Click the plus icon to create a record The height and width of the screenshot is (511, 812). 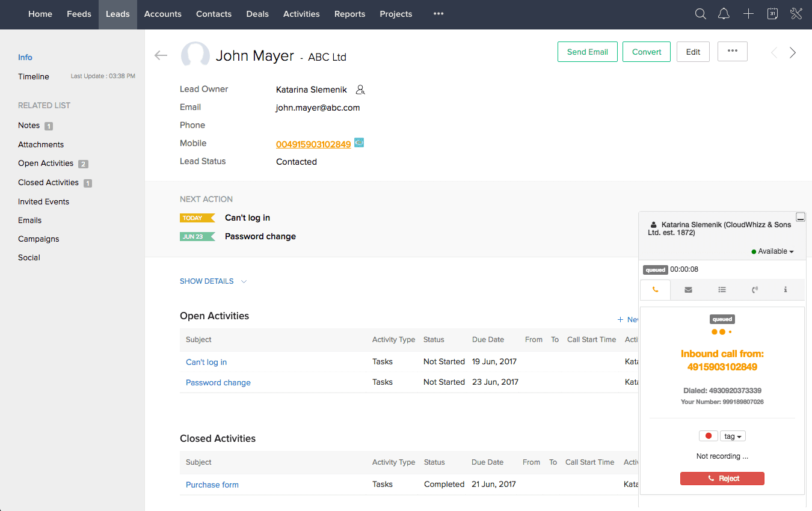coord(748,14)
